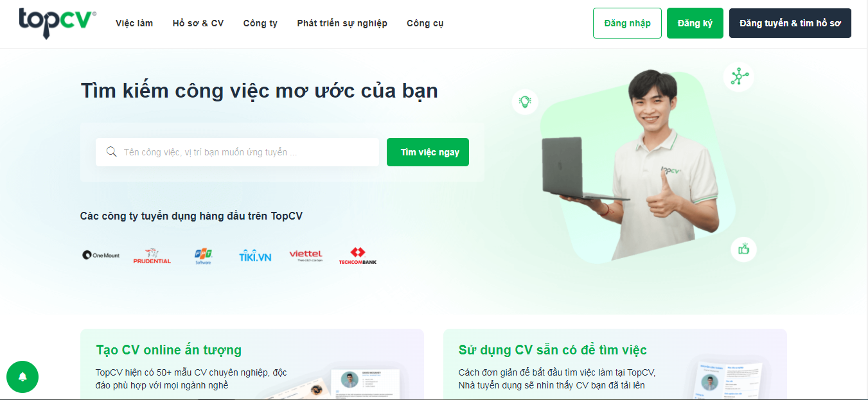Open the Việc làm menu
The image size is (868, 400).
[x=134, y=23]
